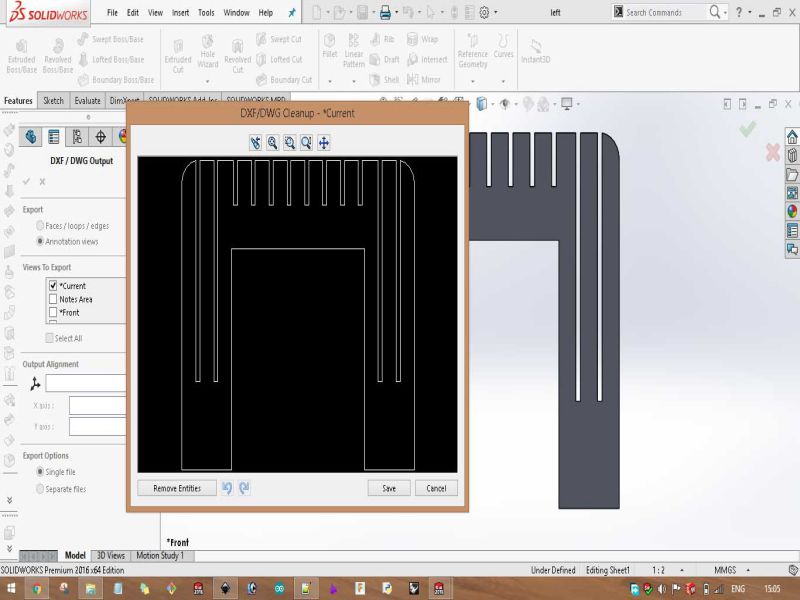Image resolution: width=800 pixels, height=600 pixels.
Task: Choose Single file export option
Action: click(x=40, y=472)
